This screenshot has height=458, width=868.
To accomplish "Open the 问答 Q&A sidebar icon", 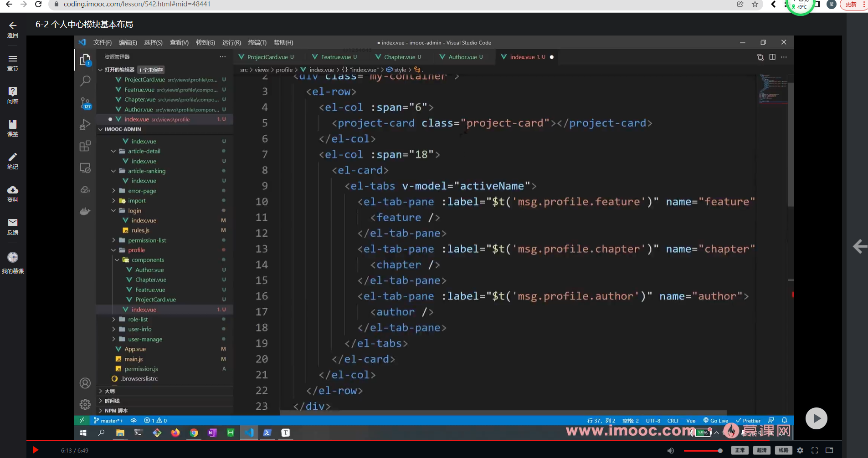I will tap(13, 96).
